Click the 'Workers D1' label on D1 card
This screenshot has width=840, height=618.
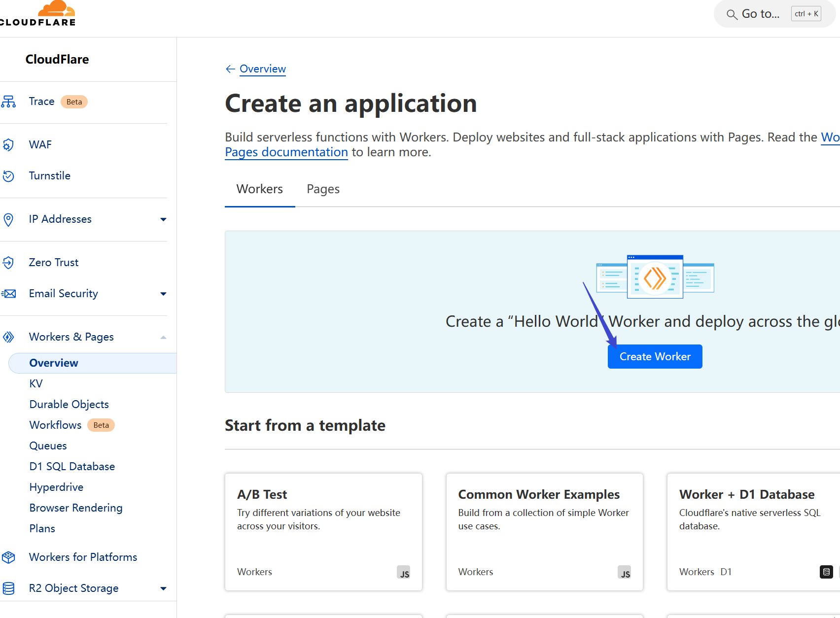(x=705, y=572)
